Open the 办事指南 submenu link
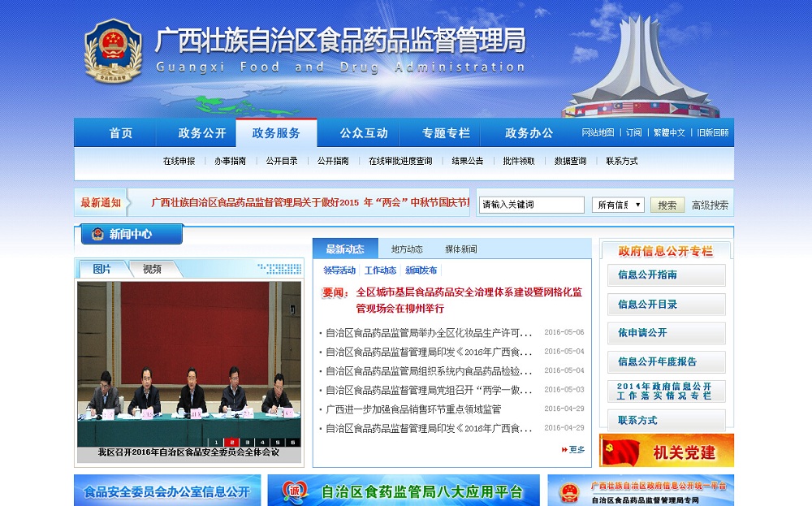Screen dimensions: 812x506 pyautogui.click(x=230, y=161)
